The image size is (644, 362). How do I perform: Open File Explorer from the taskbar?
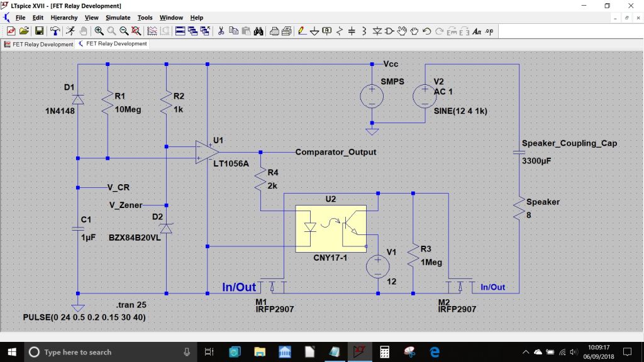coord(260,352)
